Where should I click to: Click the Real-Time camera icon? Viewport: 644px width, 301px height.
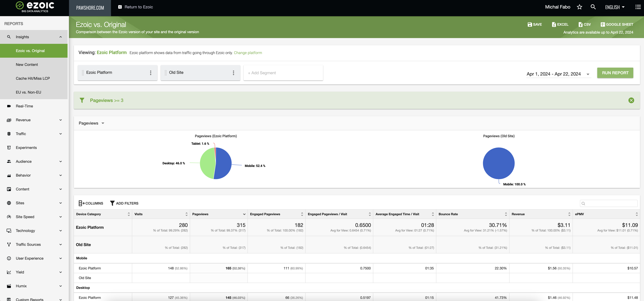(9, 106)
